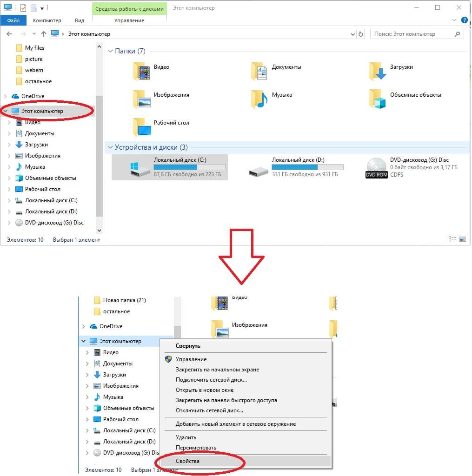Image resolution: width=472 pixels, height=476 pixels.
Task: Switch to large thumbnails view icon
Action: pyautogui.click(x=463, y=239)
